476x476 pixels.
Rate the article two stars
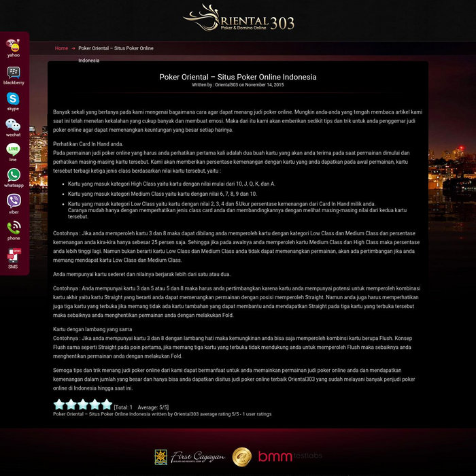[x=71, y=405]
